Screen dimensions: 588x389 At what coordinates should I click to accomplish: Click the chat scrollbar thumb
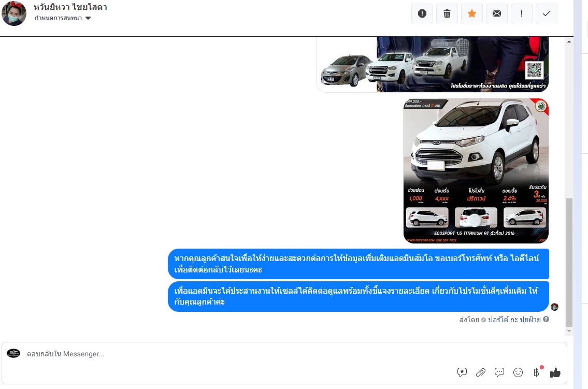click(x=569, y=262)
